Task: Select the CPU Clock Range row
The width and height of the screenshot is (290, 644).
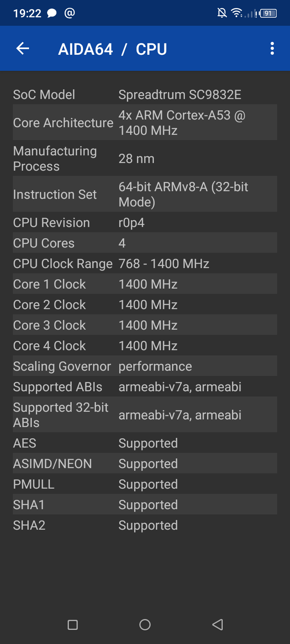Action: (145, 264)
